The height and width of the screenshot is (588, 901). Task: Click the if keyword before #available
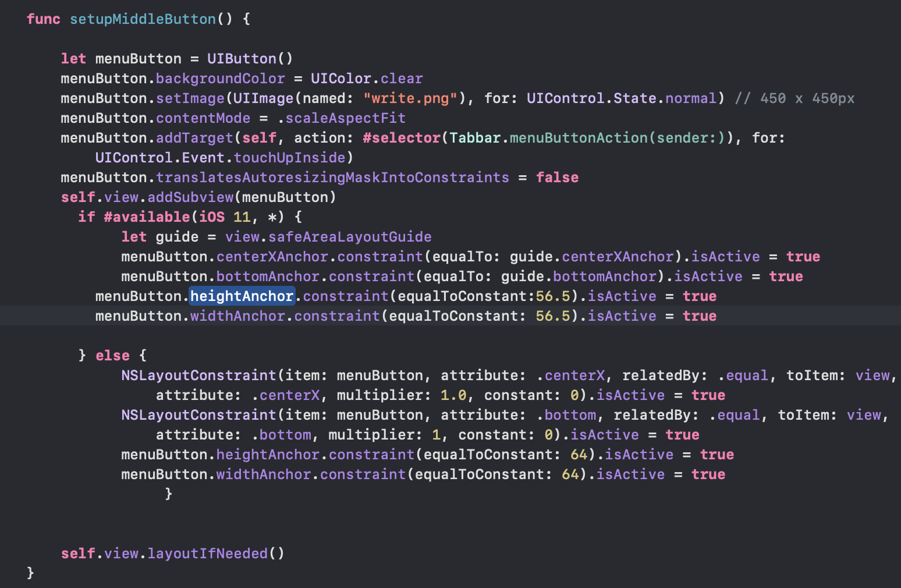tap(87, 217)
